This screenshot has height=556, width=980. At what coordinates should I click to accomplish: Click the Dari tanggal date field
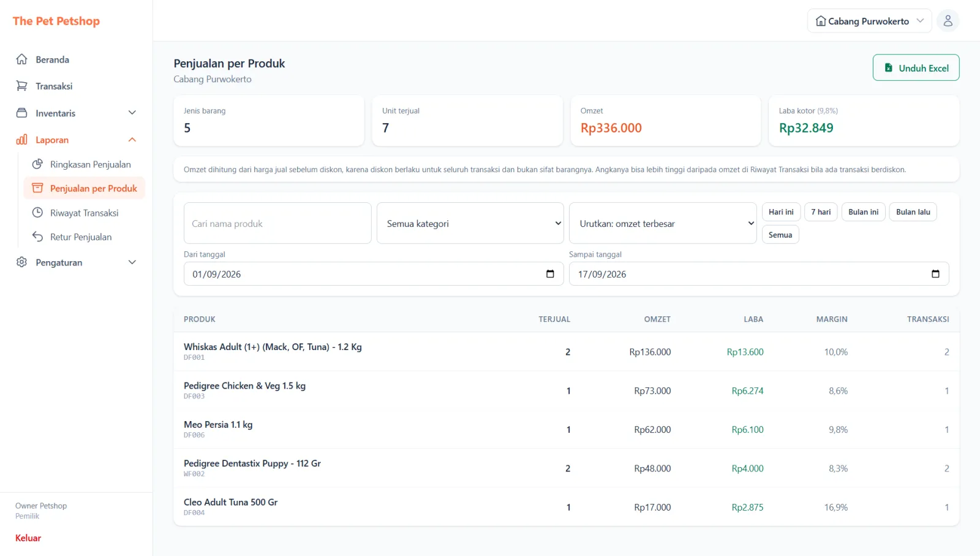374,274
